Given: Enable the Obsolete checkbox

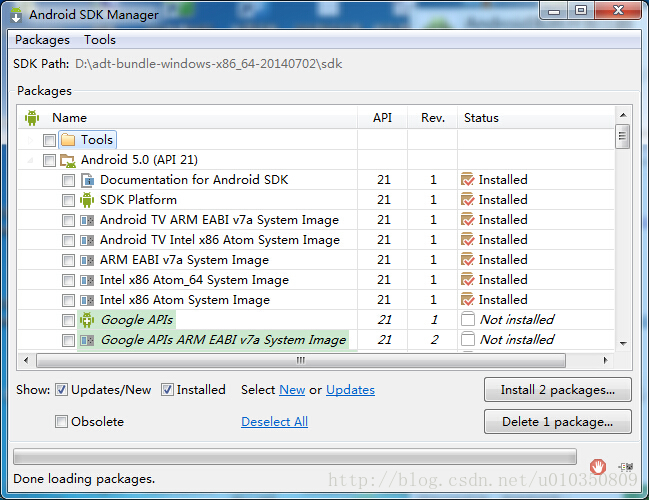Looking at the screenshot, I should (x=61, y=422).
